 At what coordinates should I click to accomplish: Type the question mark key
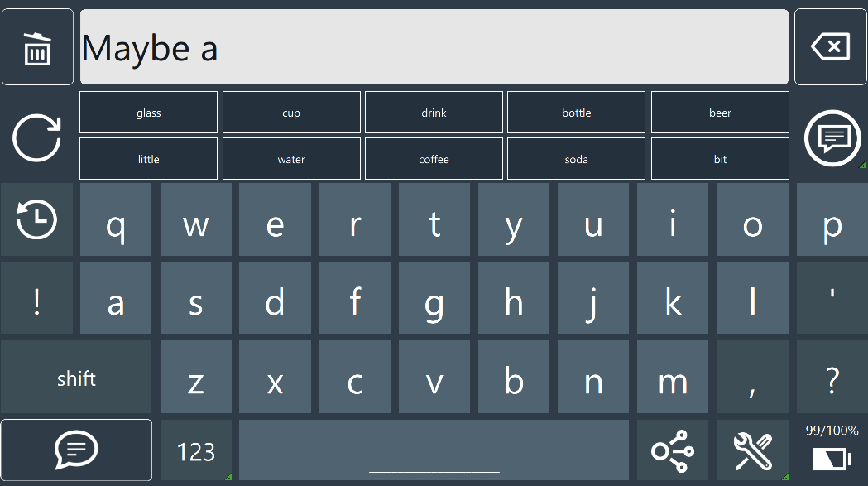[832, 378]
